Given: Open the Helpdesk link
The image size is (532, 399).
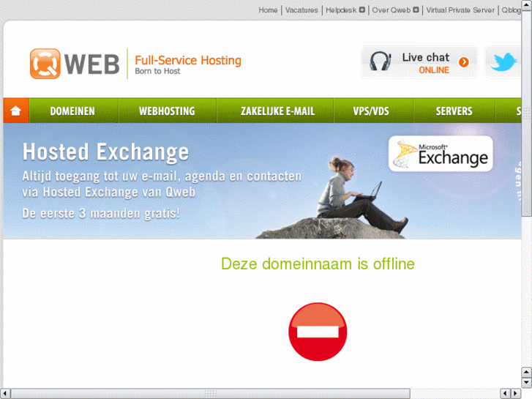Looking at the screenshot, I should pos(341,10).
